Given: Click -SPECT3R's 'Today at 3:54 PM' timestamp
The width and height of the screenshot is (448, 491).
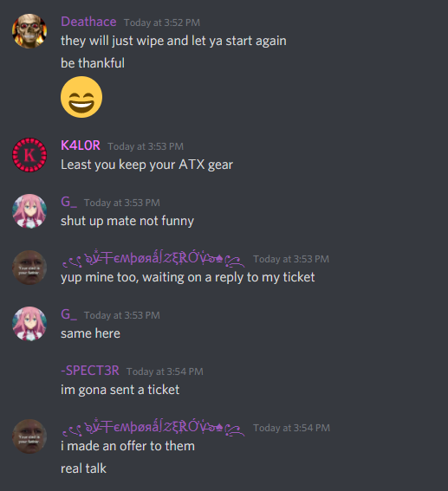Looking at the screenshot, I should tap(165, 371).
